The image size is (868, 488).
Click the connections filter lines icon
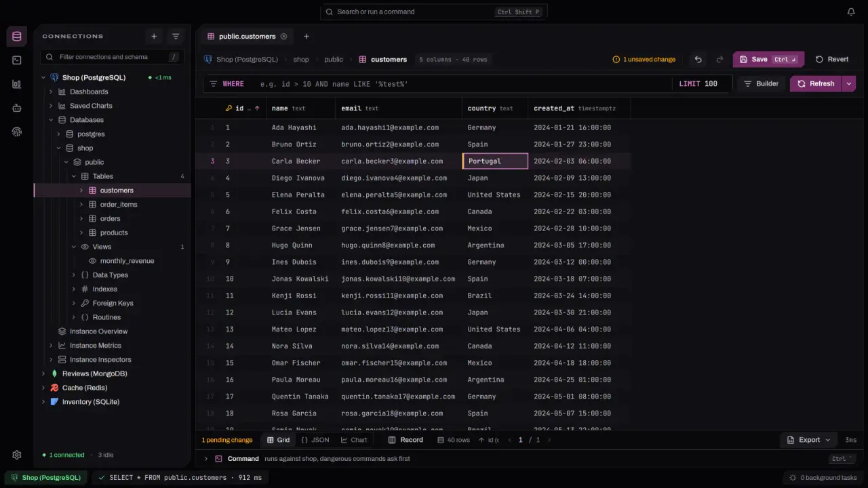176,37
